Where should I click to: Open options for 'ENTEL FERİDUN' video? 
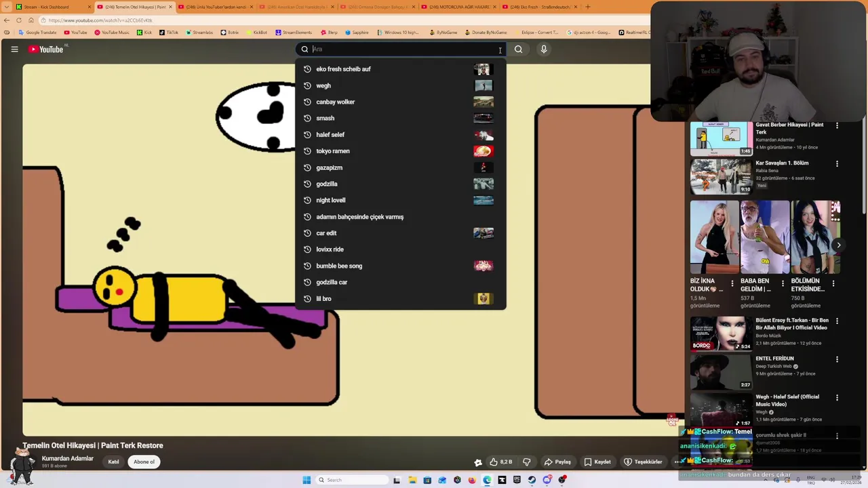(837, 359)
